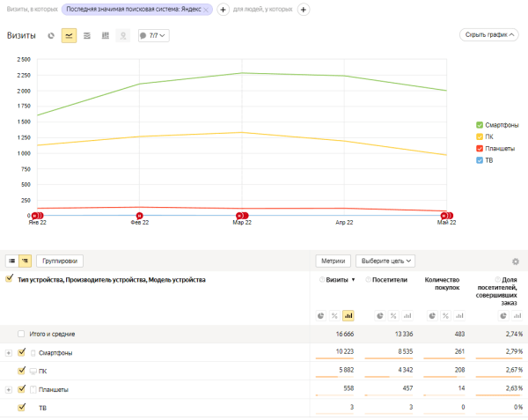This screenshot has width=528, height=420.
Task: Open the 7/7 annotations dropdown
Action: tap(153, 36)
